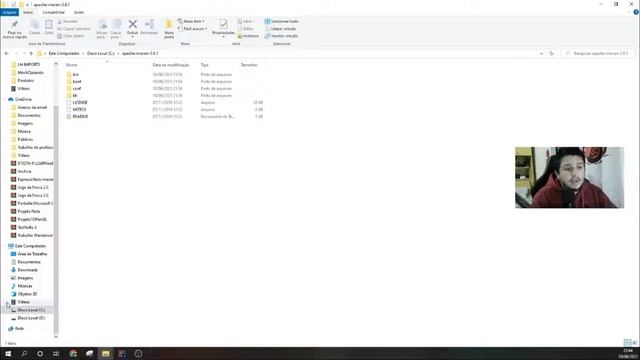Click in the Pesquisar search box

click(598, 53)
